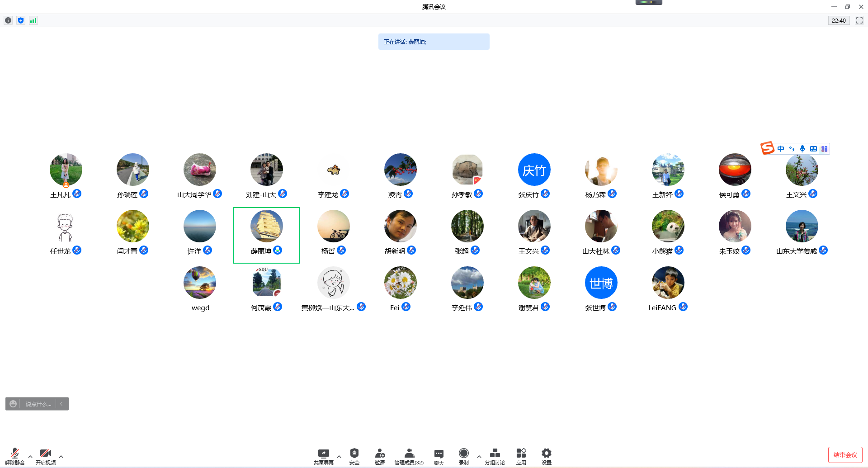Open the 聊天 chat panel
868x468 pixels.
coord(439,456)
